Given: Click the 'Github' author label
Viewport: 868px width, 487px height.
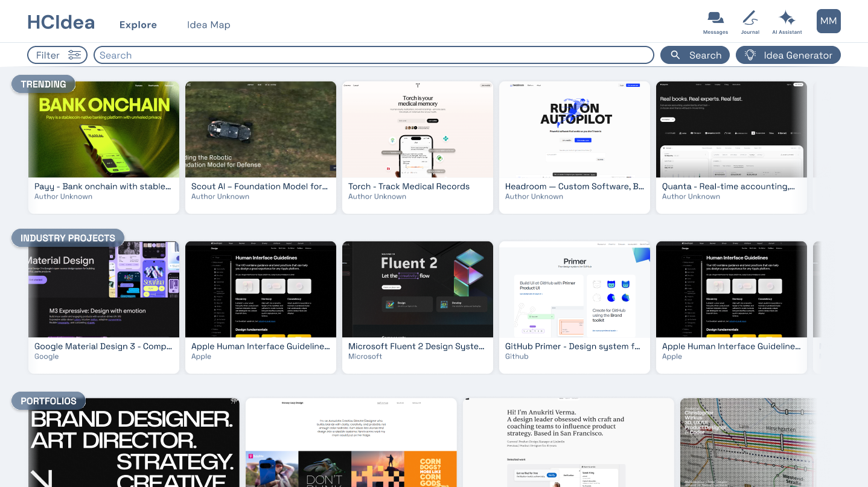Looking at the screenshot, I should (517, 357).
